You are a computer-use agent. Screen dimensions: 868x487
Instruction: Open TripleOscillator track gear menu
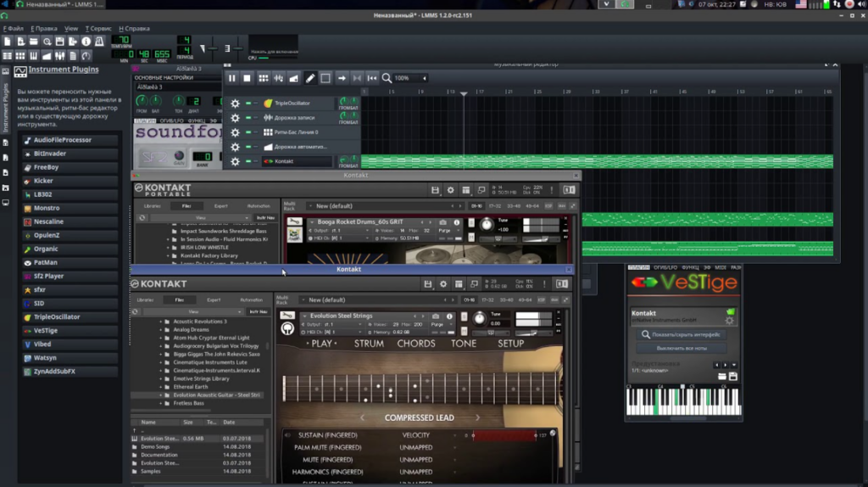pyautogui.click(x=236, y=103)
